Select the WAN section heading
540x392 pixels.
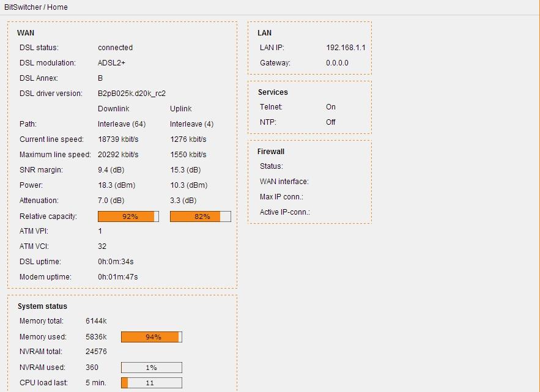[26, 33]
